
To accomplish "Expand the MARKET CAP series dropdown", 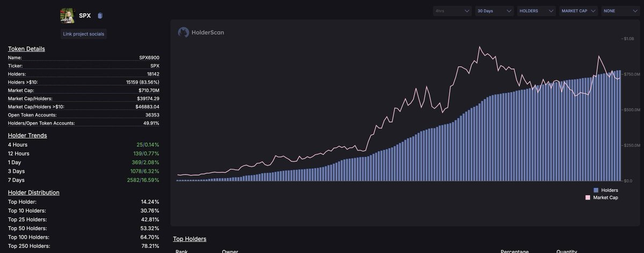I will tap(578, 11).
